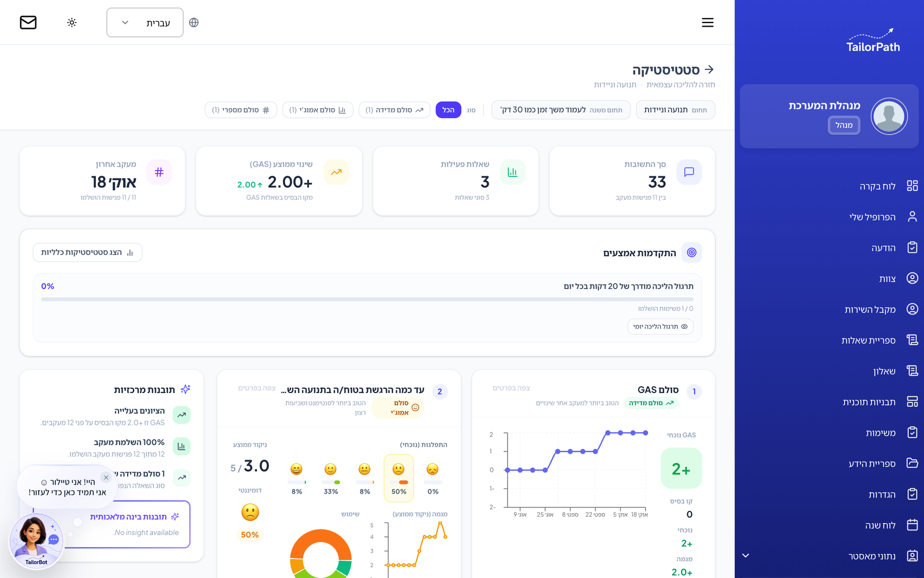Click the back arrow beside סטטיסטיקה

coord(709,69)
